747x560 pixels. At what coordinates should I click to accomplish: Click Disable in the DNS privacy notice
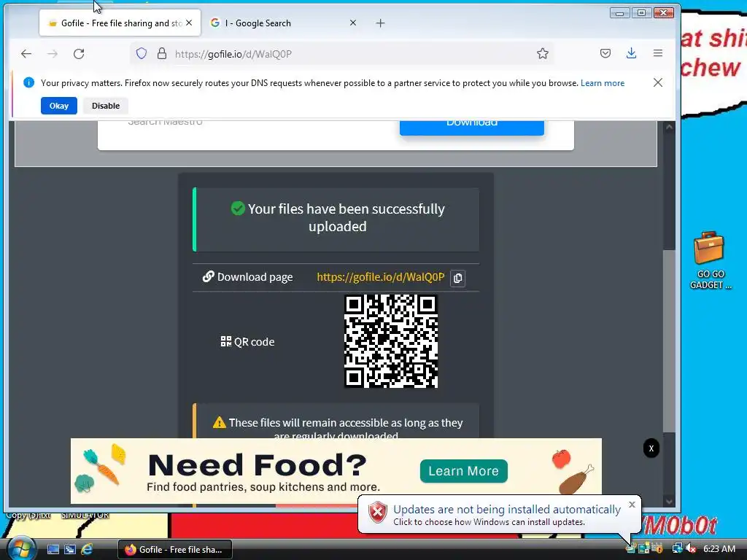[106, 106]
